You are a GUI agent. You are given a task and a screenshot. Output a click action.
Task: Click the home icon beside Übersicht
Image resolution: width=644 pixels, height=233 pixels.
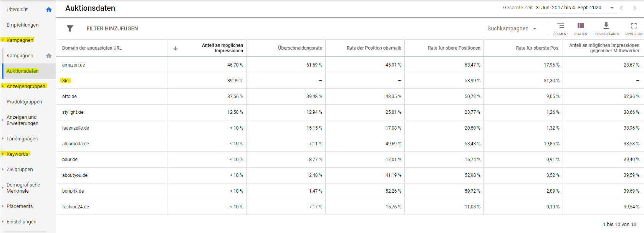coord(49,10)
